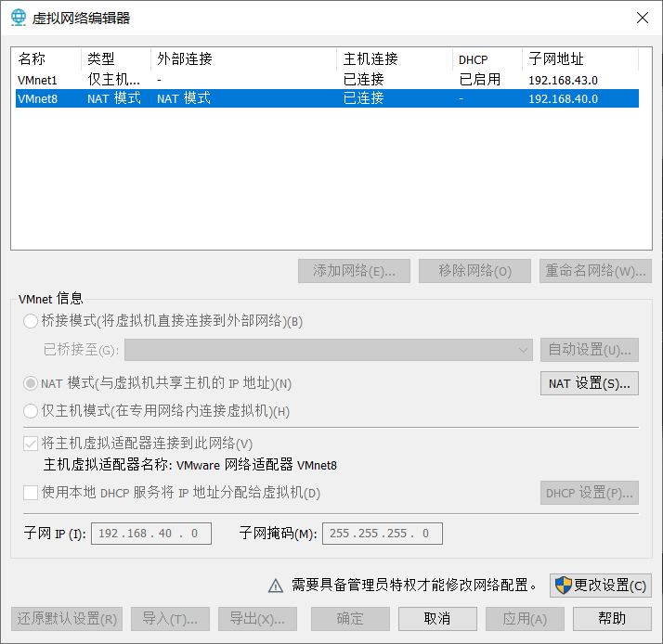The width and height of the screenshot is (663, 644).
Task: Click 应用(A) button
Action: click(x=525, y=619)
